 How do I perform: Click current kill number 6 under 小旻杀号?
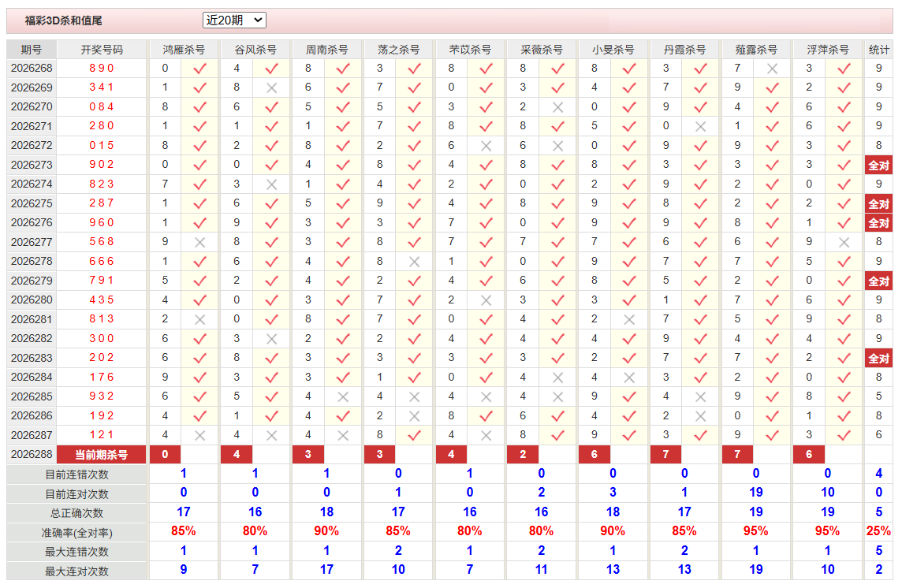(x=594, y=454)
